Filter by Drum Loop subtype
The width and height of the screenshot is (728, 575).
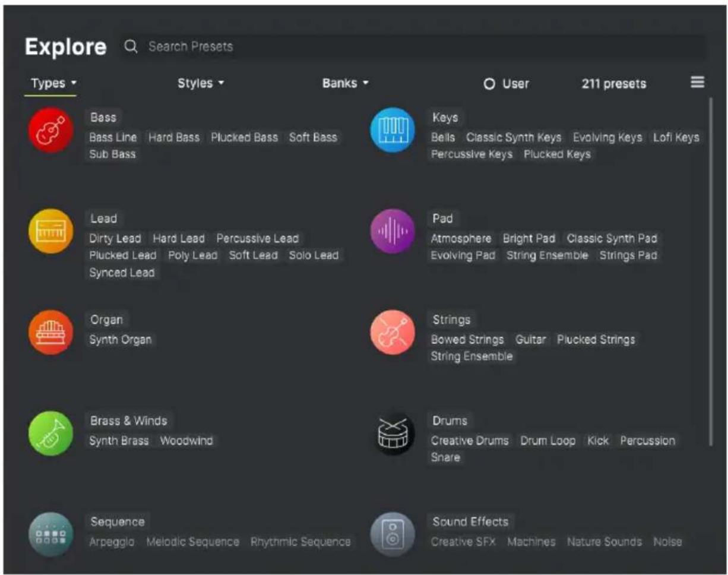[548, 441]
